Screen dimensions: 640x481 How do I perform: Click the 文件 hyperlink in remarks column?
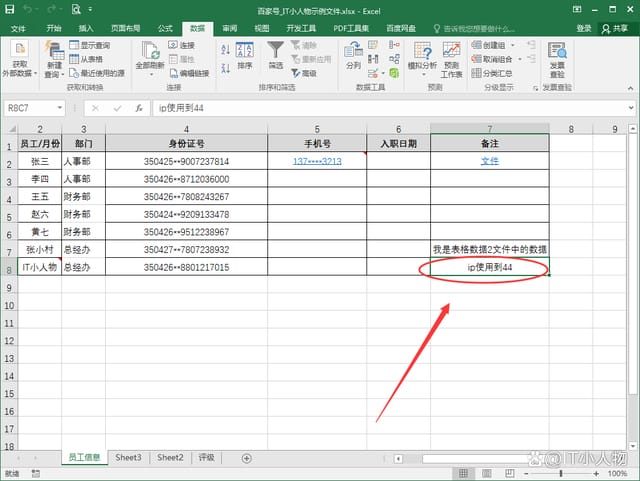click(489, 161)
